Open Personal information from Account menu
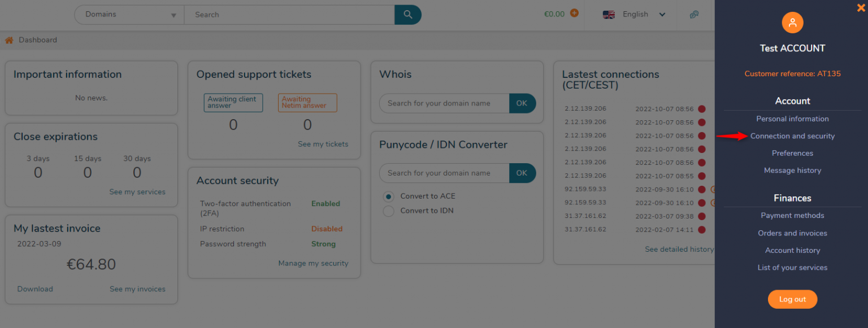Image resolution: width=868 pixels, height=328 pixels. [x=792, y=119]
